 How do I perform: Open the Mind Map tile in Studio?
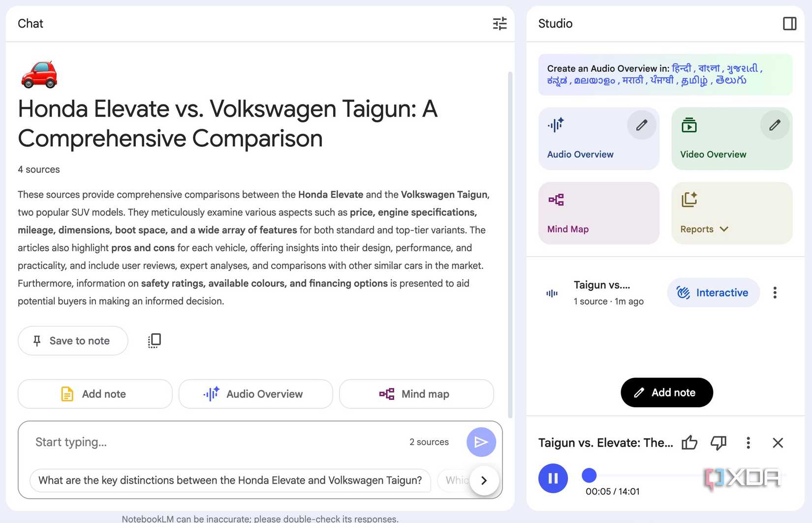[598, 213]
